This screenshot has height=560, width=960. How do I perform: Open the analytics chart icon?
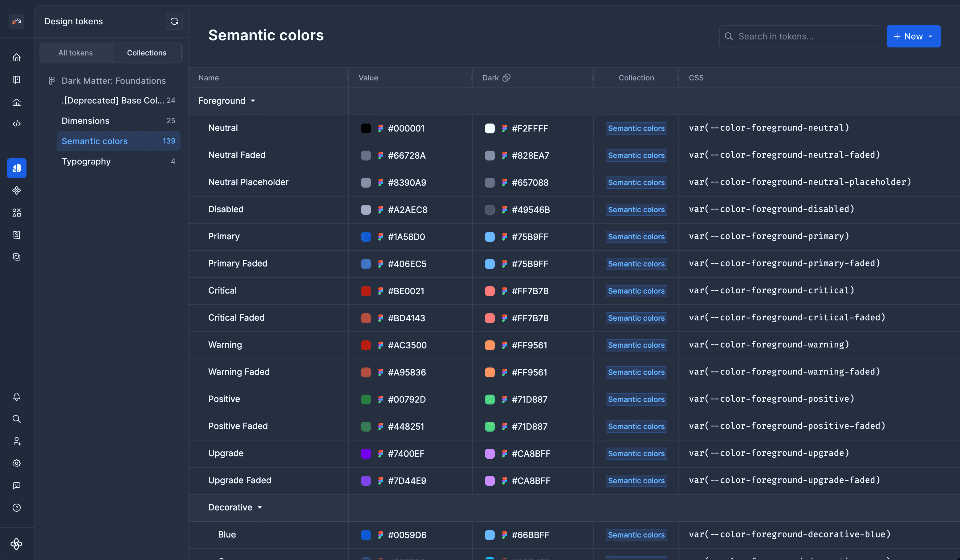[x=17, y=102]
